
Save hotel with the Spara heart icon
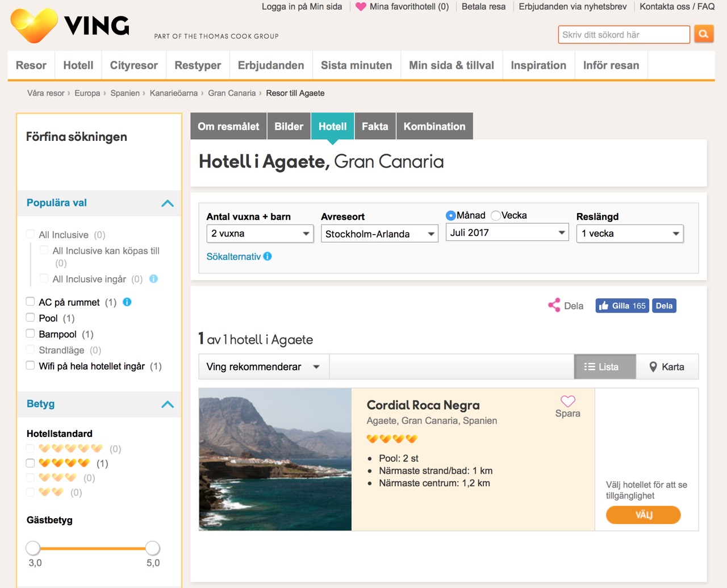click(568, 401)
